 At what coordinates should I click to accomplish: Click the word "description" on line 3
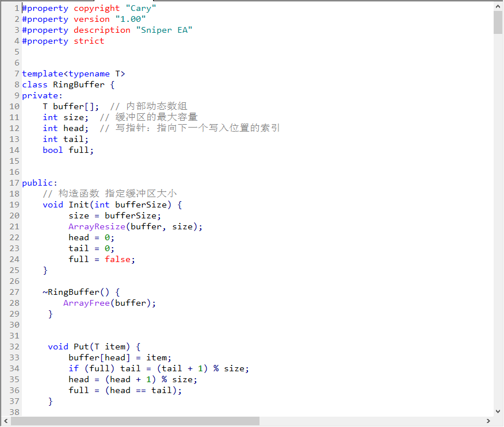click(x=102, y=30)
